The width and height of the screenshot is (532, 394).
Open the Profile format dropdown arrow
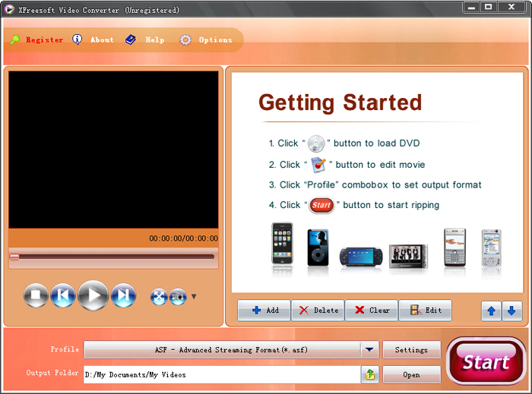370,349
